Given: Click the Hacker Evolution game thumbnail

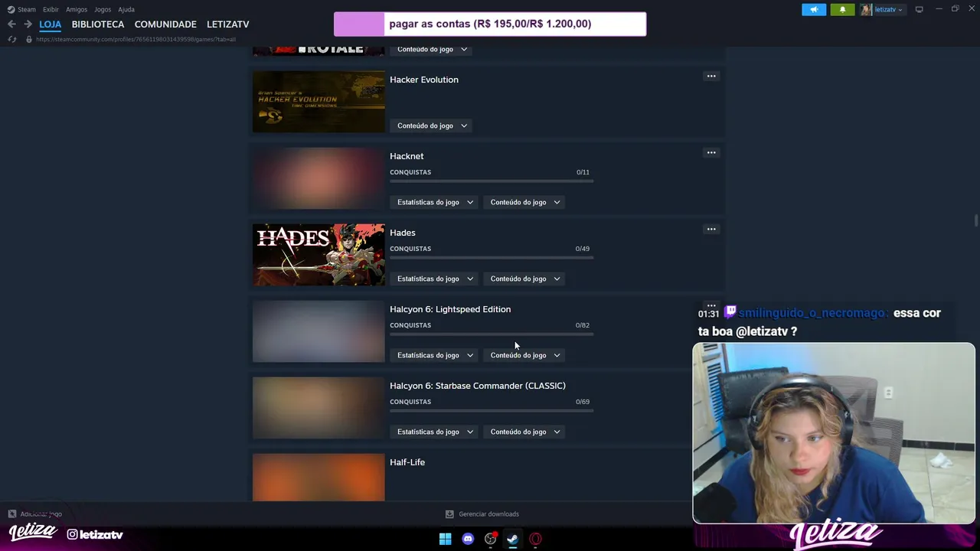Looking at the screenshot, I should coord(318,102).
